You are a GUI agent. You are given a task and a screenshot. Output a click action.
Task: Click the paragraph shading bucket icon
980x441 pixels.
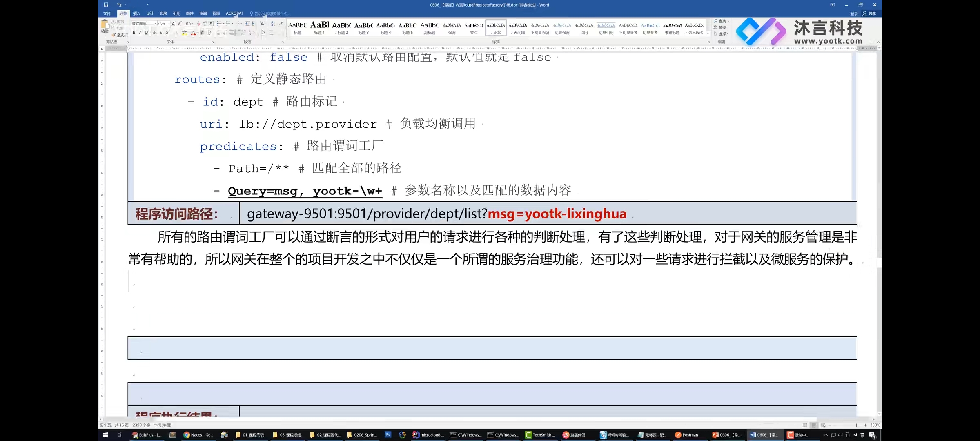(263, 33)
